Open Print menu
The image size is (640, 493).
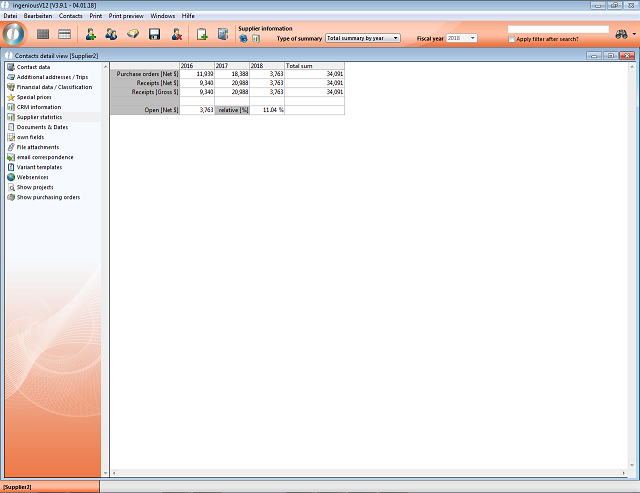96,16
